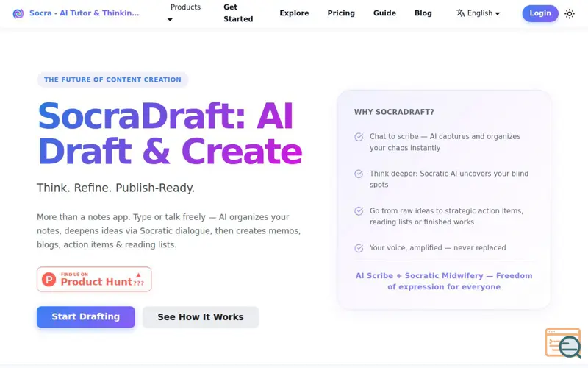Click the 'WHY SOCRADRAFT?' heading

click(394, 112)
